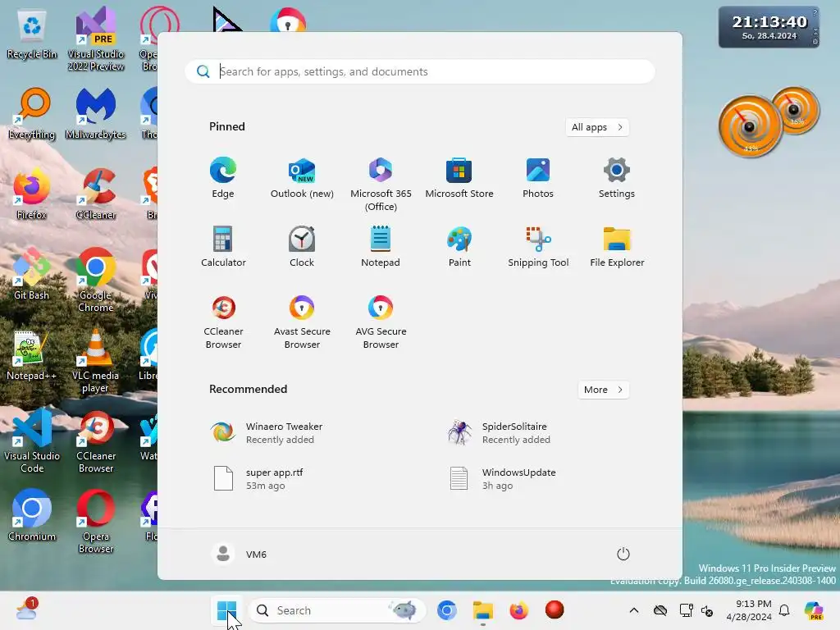The width and height of the screenshot is (840, 630).
Task: Select the Opera Browser desktop shortcut
Action: click(96, 521)
